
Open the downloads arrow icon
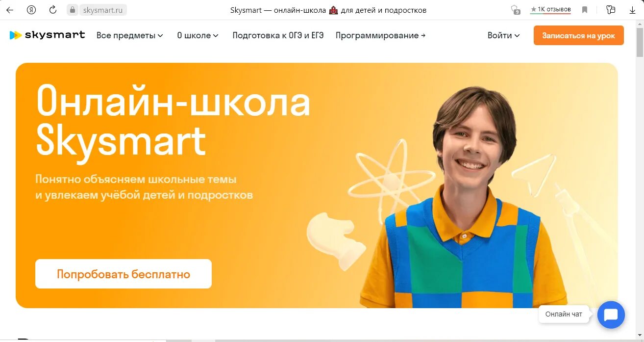(632, 10)
